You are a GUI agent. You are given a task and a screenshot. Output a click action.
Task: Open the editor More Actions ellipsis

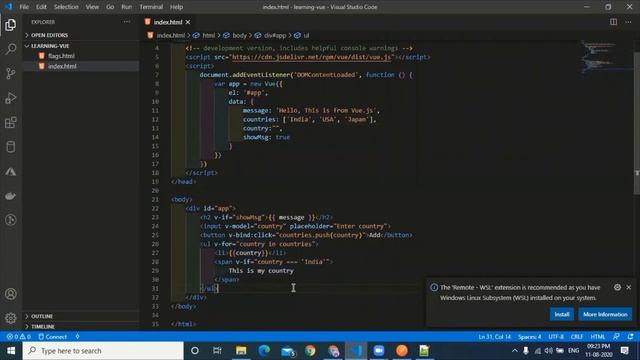pos(628,22)
